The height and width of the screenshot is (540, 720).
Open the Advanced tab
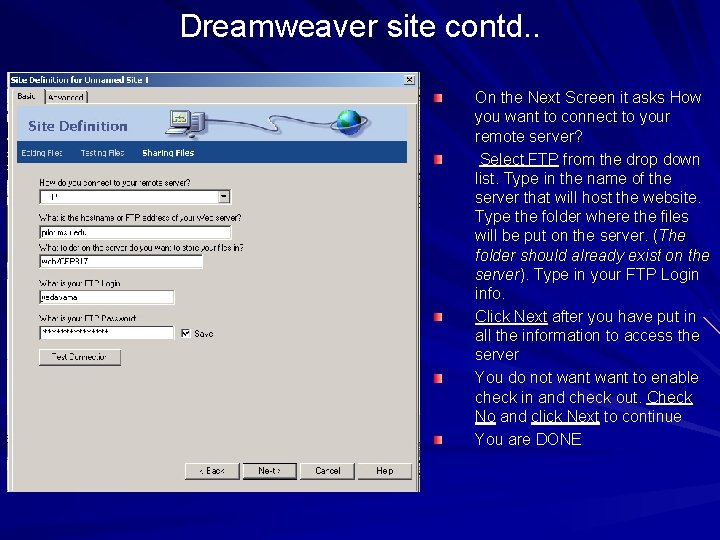pyautogui.click(x=66, y=97)
